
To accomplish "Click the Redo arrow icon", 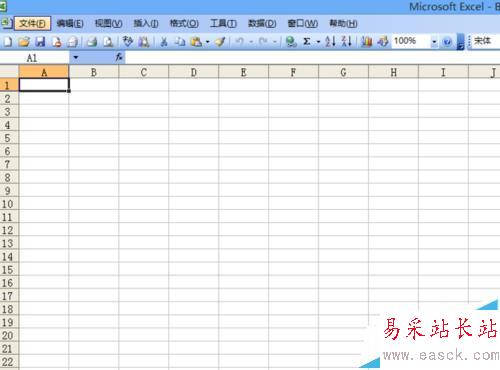I will pyautogui.click(x=263, y=42).
